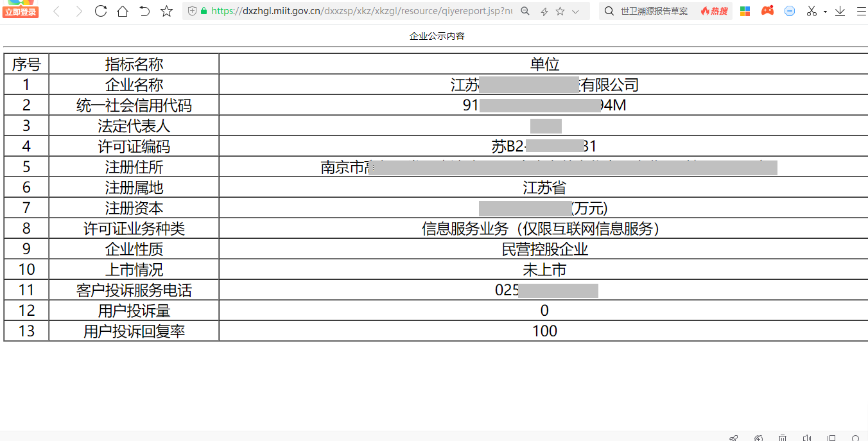Click the undo/restore closed page icon
Screen dimensions: 868x441
coord(144,11)
